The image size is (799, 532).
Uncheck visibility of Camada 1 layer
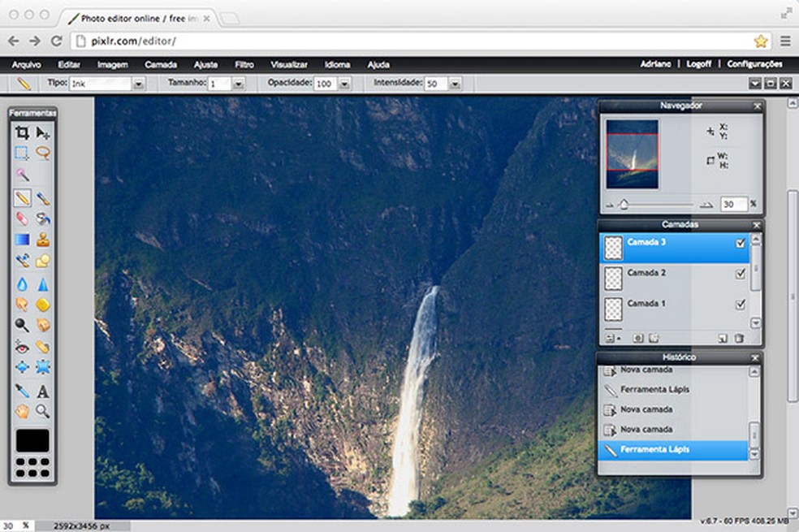tap(741, 305)
